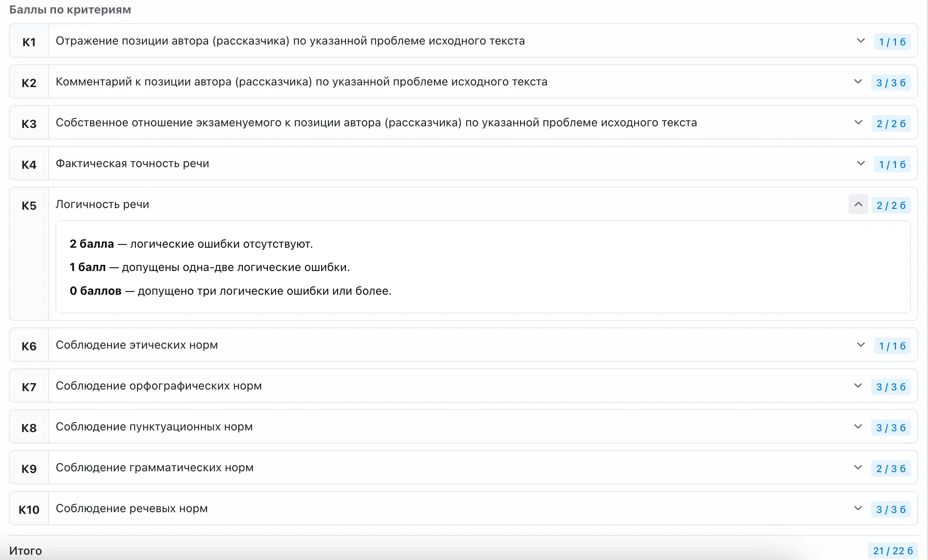
Task: Expand the K2 Комментарий criterion chevron
Action: (x=858, y=82)
